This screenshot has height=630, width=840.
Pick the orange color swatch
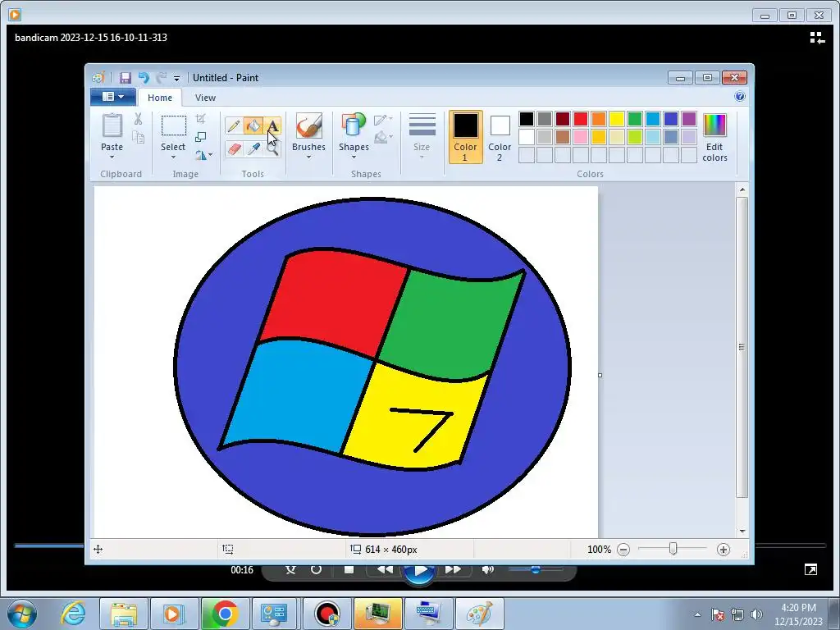coord(599,119)
